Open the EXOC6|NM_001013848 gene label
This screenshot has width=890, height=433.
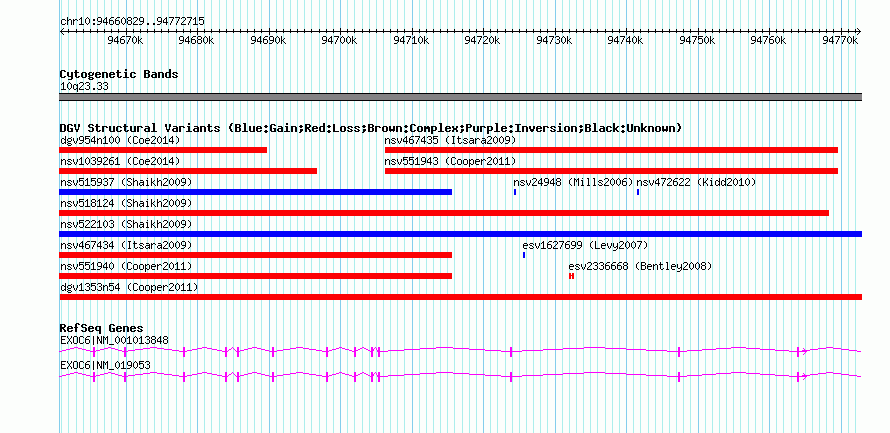pyautogui.click(x=114, y=340)
